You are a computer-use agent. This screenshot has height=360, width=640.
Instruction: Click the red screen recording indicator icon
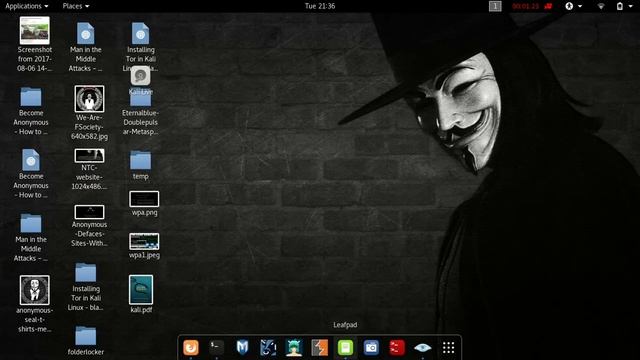tap(548, 6)
